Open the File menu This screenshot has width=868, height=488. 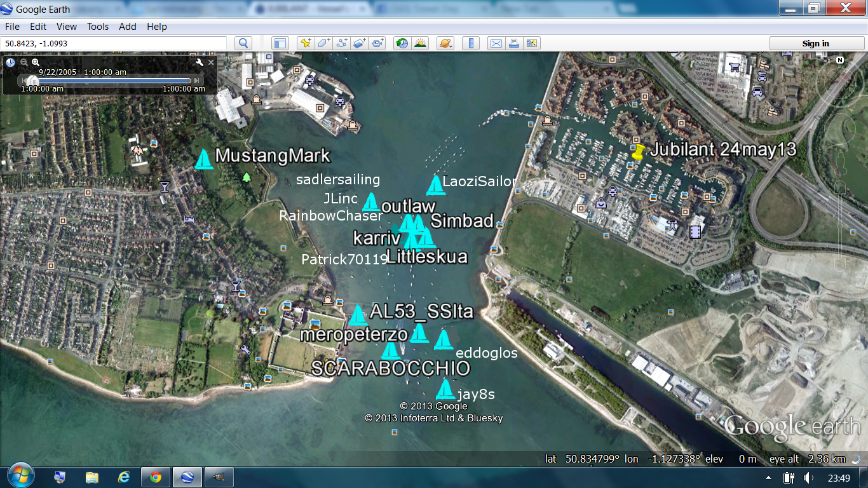click(x=12, y=27)
